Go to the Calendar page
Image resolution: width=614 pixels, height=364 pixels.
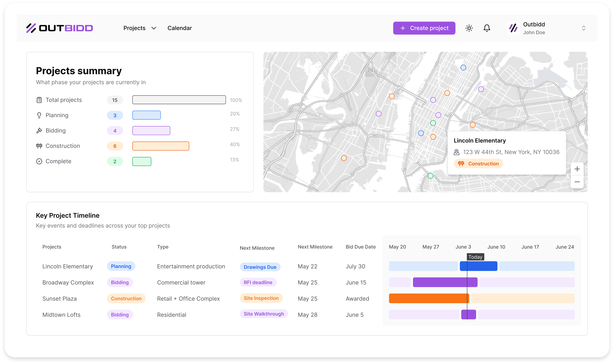tap(179, 28)
